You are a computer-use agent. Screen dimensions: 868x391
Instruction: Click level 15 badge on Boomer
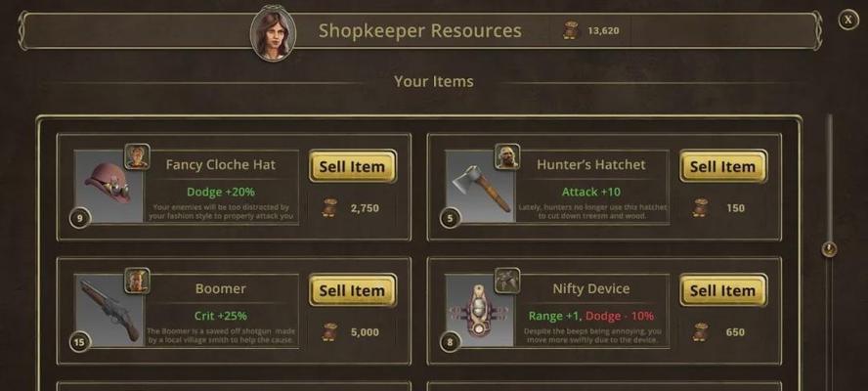80,342
